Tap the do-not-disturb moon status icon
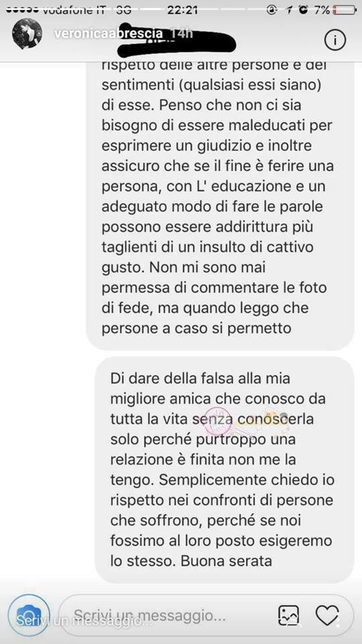 pos(303,10)
